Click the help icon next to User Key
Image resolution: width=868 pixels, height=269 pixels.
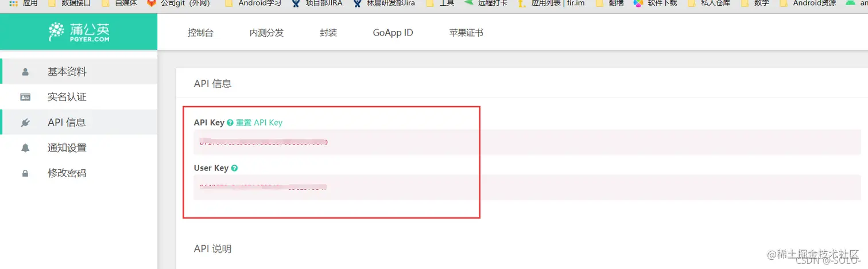(234, 168)
